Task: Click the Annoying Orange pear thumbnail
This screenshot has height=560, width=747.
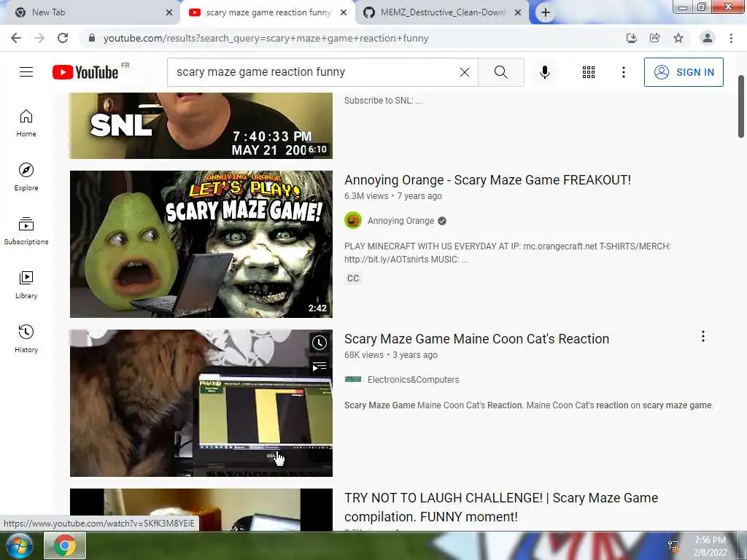Action: pos(201,244)
